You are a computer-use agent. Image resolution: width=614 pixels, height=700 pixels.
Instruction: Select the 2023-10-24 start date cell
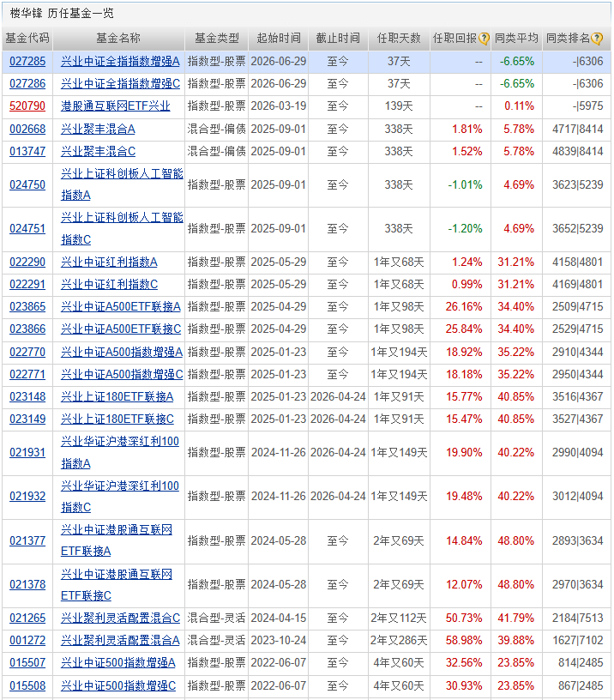click(279, 641)
